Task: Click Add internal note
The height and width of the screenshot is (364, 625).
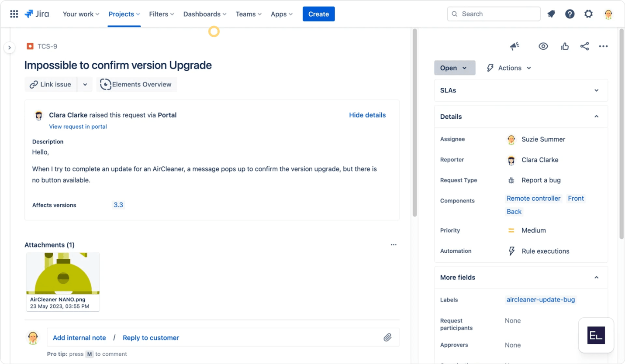Action: 79,338
